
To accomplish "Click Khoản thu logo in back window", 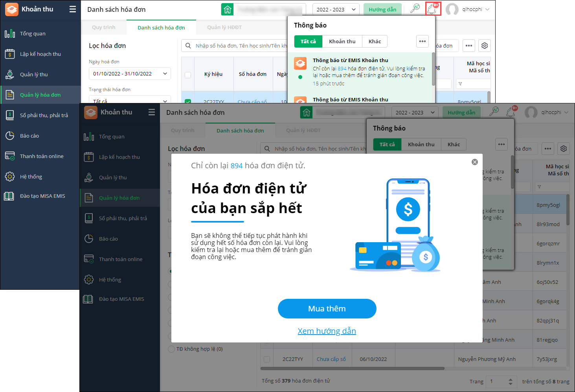I will click(12, 9).
